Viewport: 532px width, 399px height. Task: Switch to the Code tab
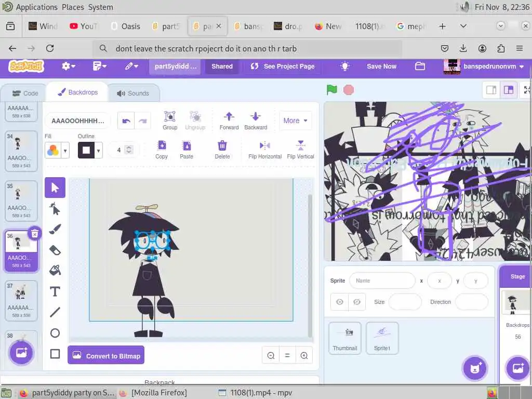[25, 94]
